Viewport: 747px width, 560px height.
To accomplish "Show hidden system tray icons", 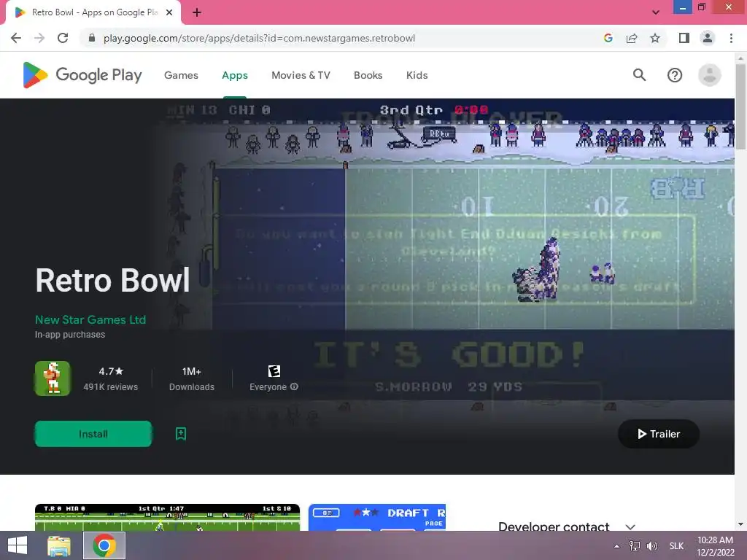I will pyautogui.click(x=616, y=546).
